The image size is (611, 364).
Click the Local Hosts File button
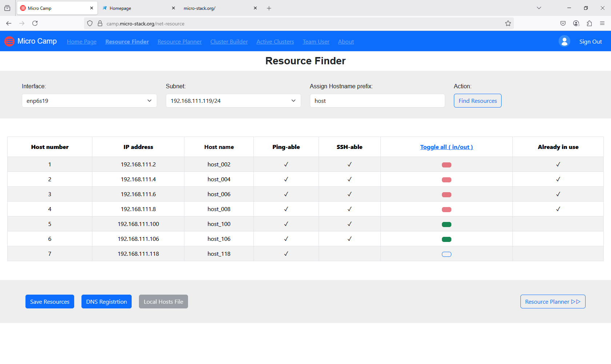(163, 302)
